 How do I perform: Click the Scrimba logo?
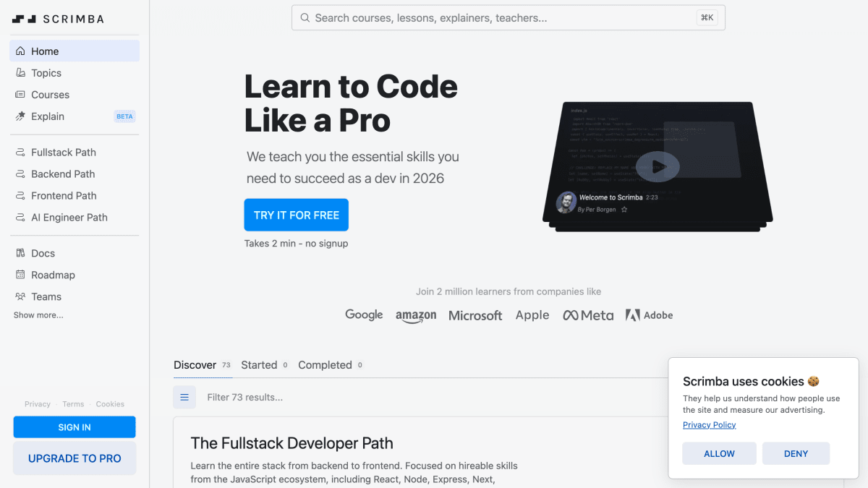click(58, 19)
